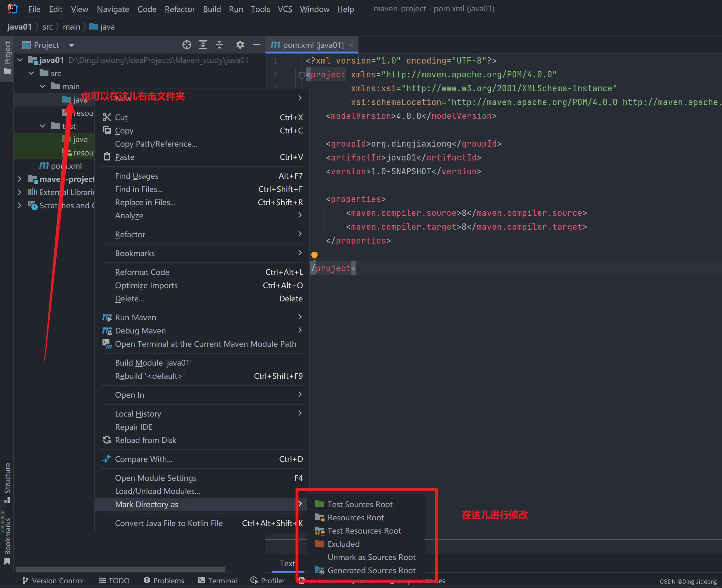Click the Reload from Disk refresh icon
This screenshot has width=722, height=588.
click(x=107, y=440)
